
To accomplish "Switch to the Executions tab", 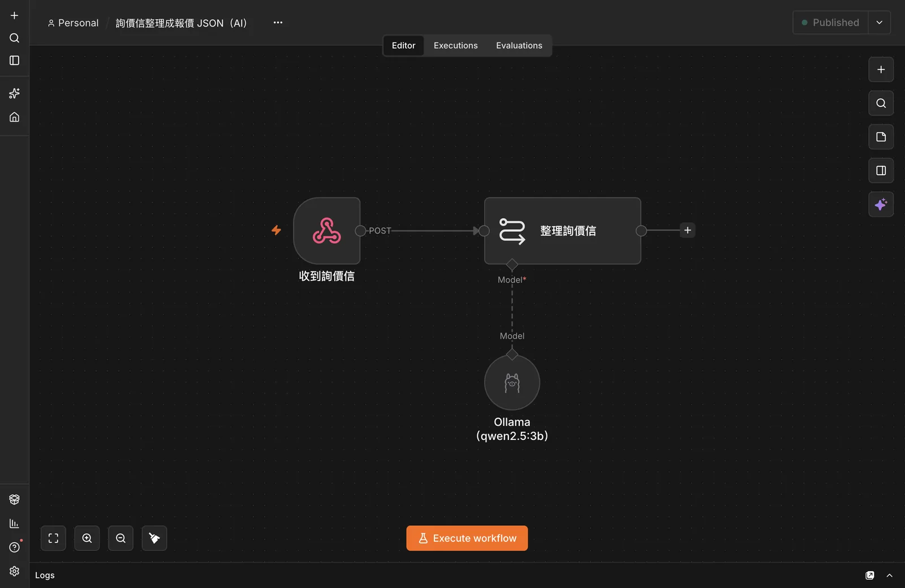I will tap(455, 45).
